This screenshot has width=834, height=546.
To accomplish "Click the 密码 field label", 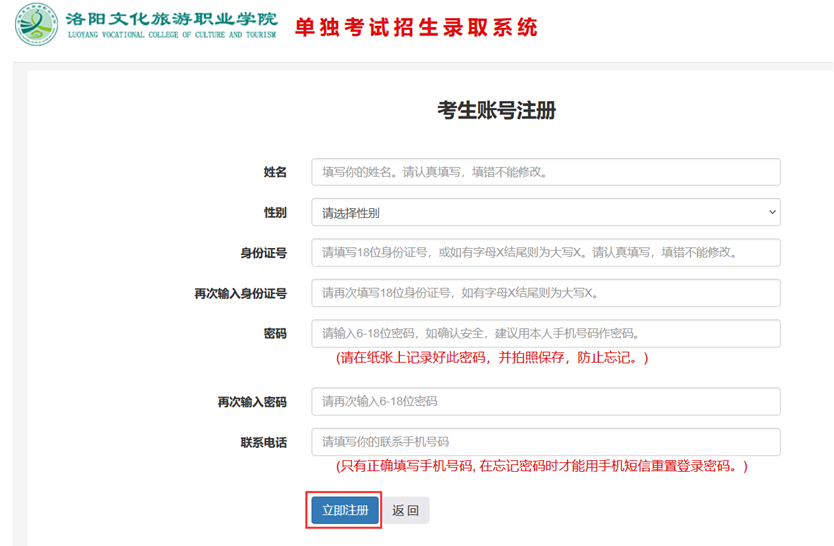I will tap(275, 333).
